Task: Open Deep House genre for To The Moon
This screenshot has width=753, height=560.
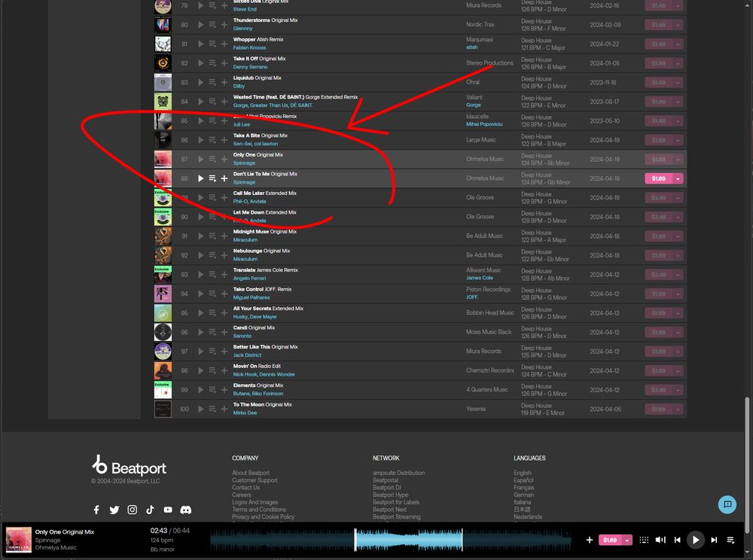Action: pyautogui.click(x=536, y=406)
